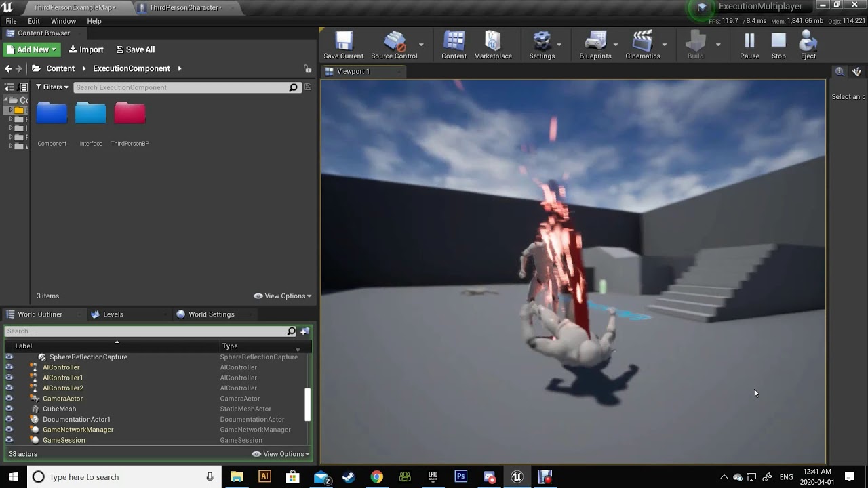Open the ThirdPersonBP folder thumbnail
868x488 pixels.
point(130,114)
